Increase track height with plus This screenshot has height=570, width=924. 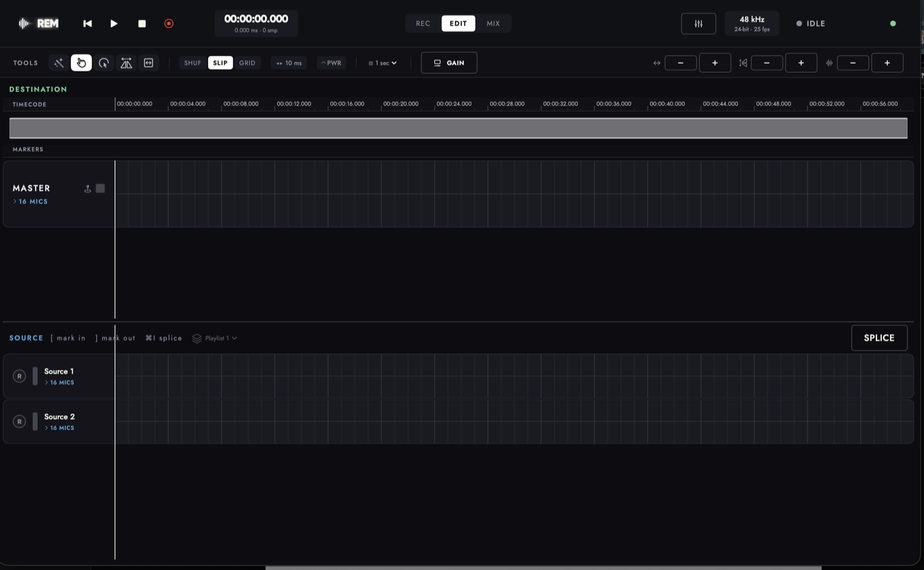(x=801, y=63)
